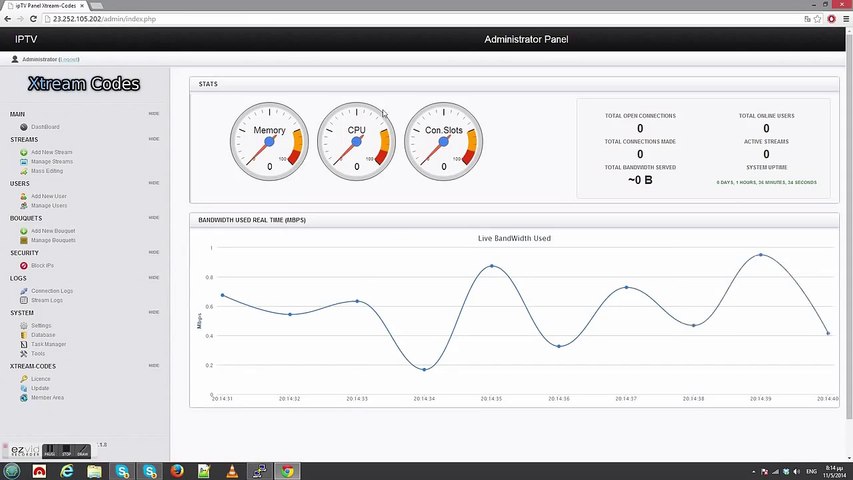Open File Explorer from the taskbar
This screenshot has height=480, width=853.
(95, 471)
